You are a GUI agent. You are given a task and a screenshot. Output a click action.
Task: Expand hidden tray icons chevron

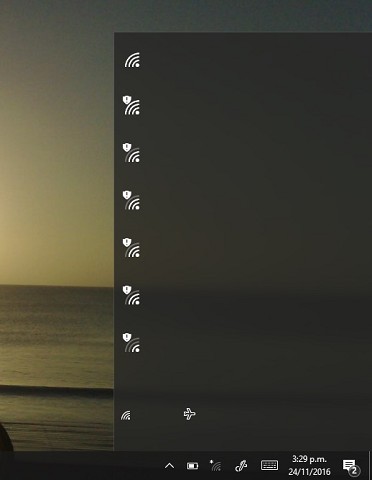pyautogui.click(x=169, y=466)
